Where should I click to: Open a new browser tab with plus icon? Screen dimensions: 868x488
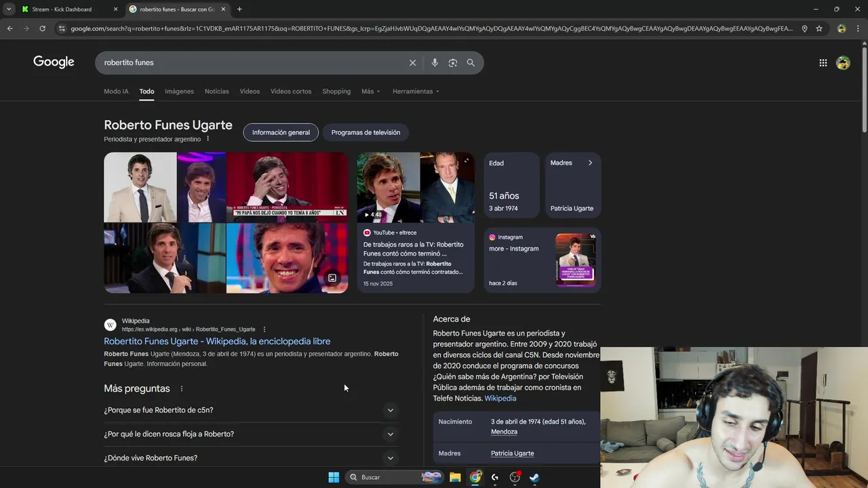click(x=239, y=9)
